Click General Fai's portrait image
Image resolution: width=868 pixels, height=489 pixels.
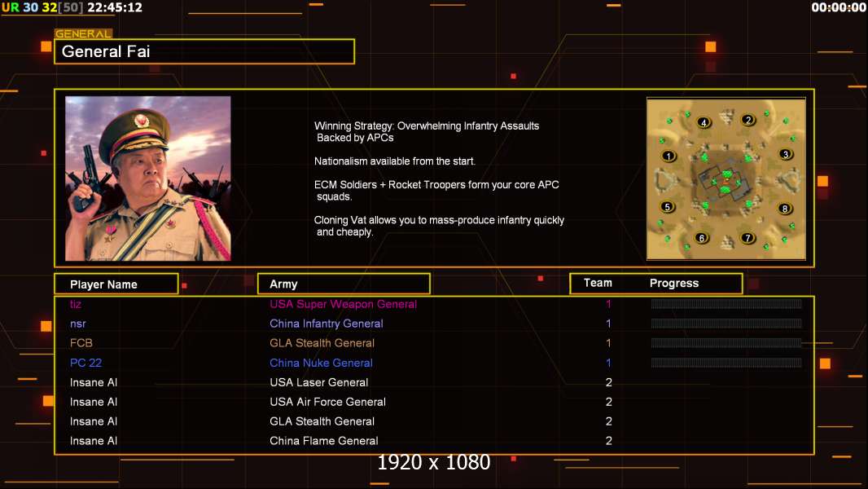pyautogui.click(x=147, y=178)
